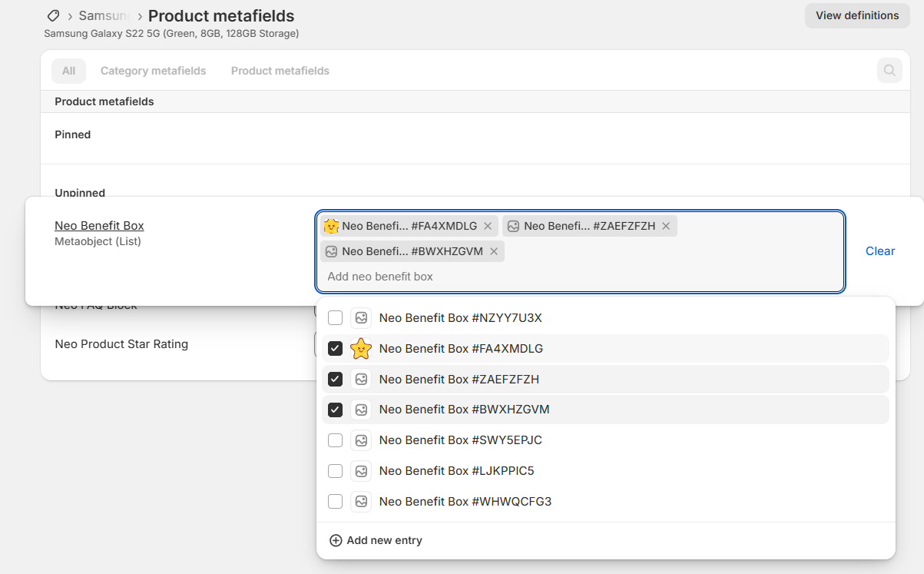The image size is (924, 574).
Task: Click the product tag icon in breadcrumb
Action: 53,15
